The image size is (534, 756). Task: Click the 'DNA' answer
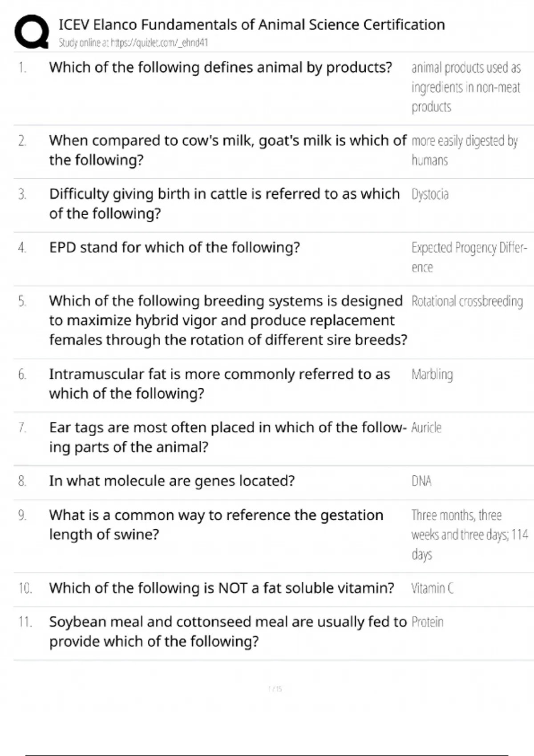click(x=421, y=481)
